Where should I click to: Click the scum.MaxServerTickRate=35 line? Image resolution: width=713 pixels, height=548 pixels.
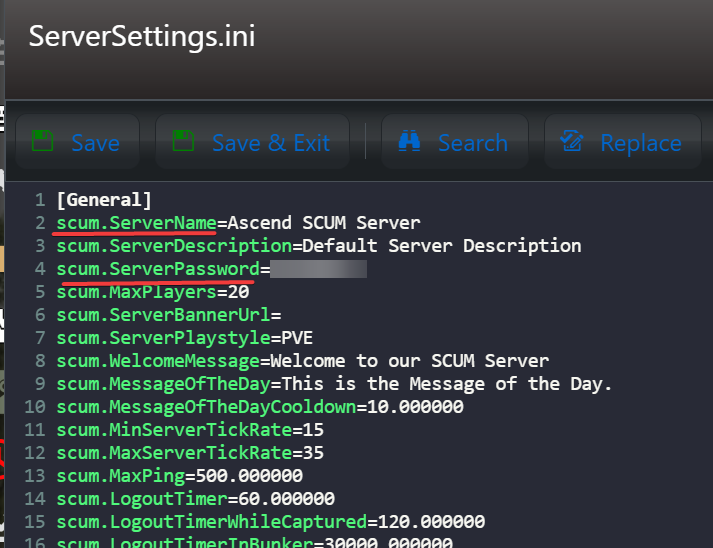190,453
